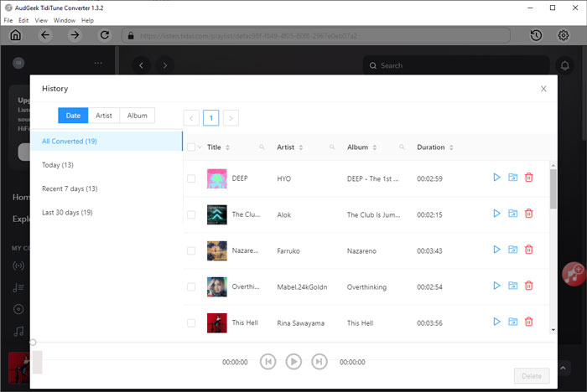
Task: Click the history list scrollbar thumb
Action: [x=553, y=189]
